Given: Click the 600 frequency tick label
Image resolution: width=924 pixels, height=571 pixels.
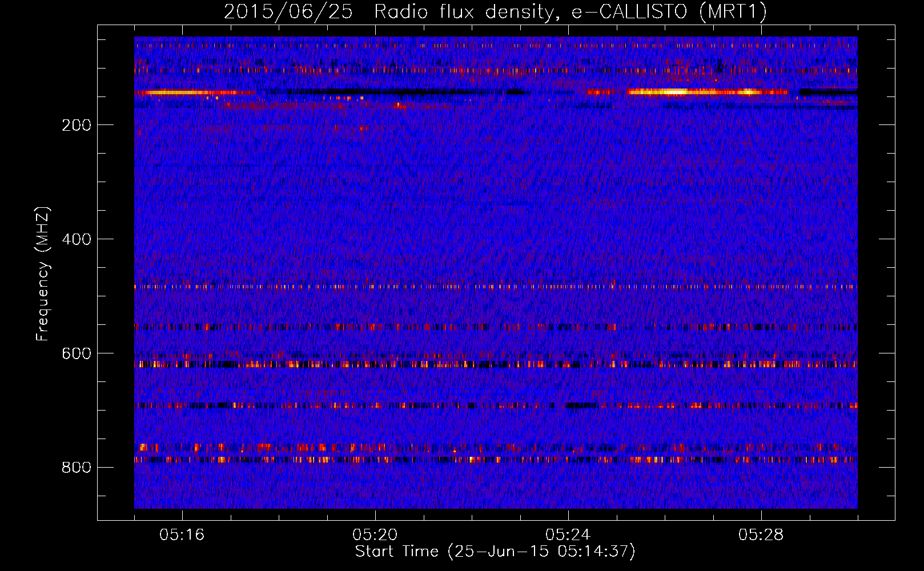Looking at the screenshot, I should click(77, 353).
